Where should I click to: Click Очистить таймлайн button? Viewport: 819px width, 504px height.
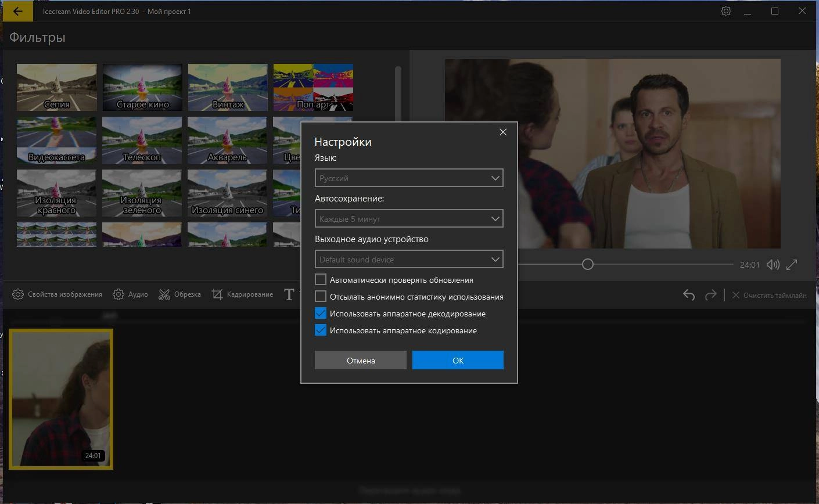pos(769,295)
